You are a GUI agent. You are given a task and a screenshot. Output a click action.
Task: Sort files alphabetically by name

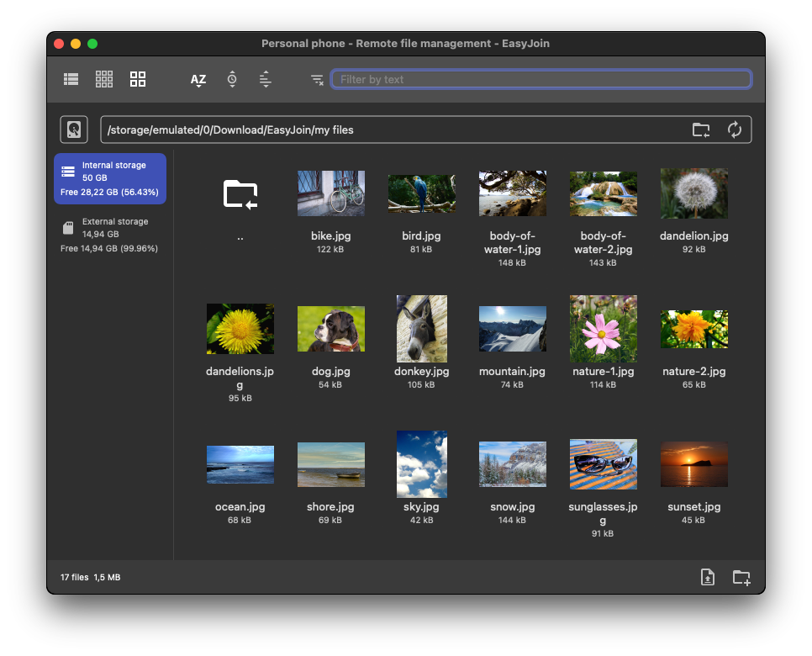click(x=198, y=80)
